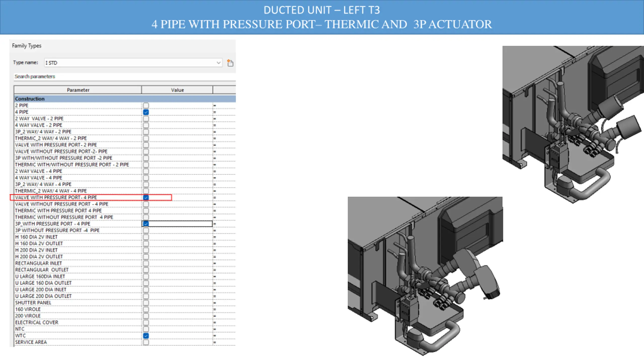Check THERMIC_2 WAY/ 4 WAY - 2 PIPE box

pyautogui.click(x=146, y=138)
